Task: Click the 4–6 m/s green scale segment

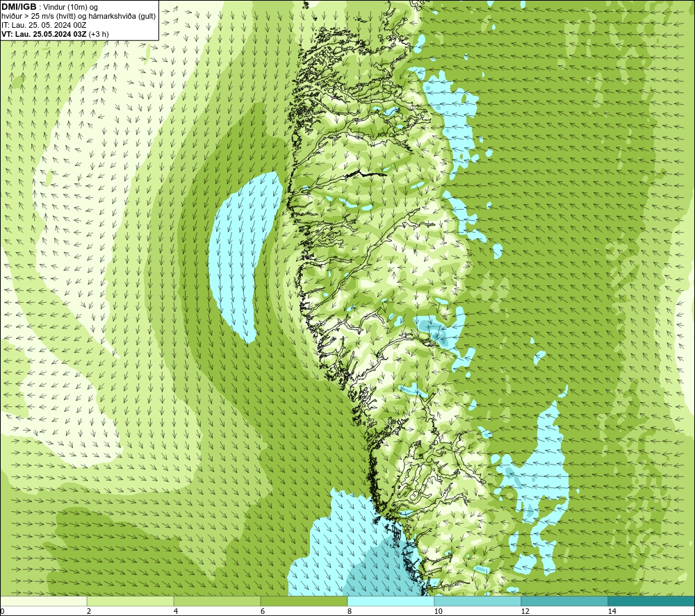Action: (217, 601)
